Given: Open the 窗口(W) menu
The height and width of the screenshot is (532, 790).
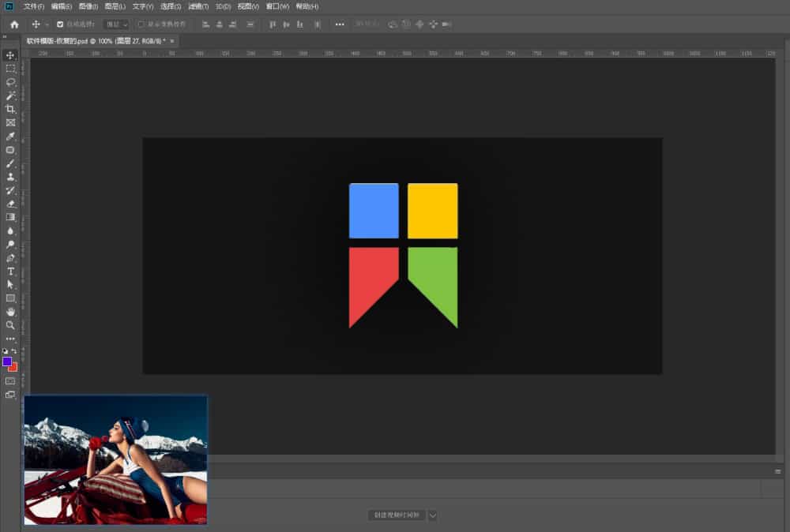Looking at the screenshot, I should click(x=277, y=6).
